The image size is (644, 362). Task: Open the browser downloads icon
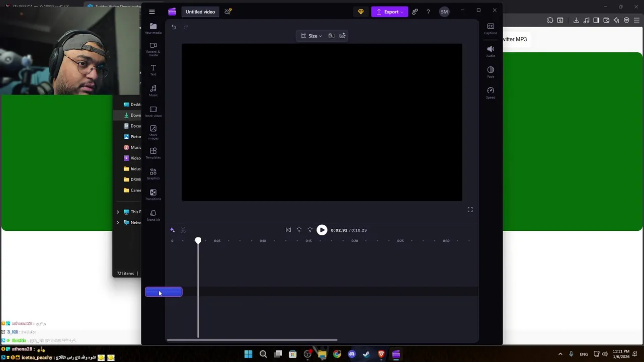coord(576,20)
